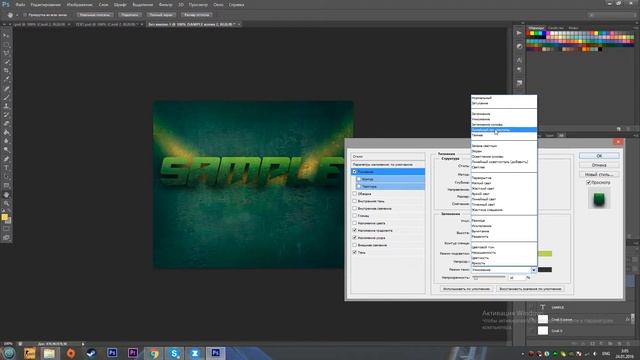Image resolution: width=640 pixels, height=360 pixels.
Task: Toggle the Просмотр preview checkbox
Action: click(x=589, y=182)
